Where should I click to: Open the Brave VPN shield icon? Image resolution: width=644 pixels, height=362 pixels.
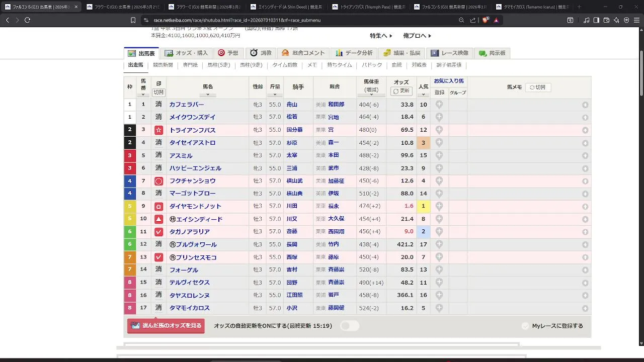tap(626, 20)
